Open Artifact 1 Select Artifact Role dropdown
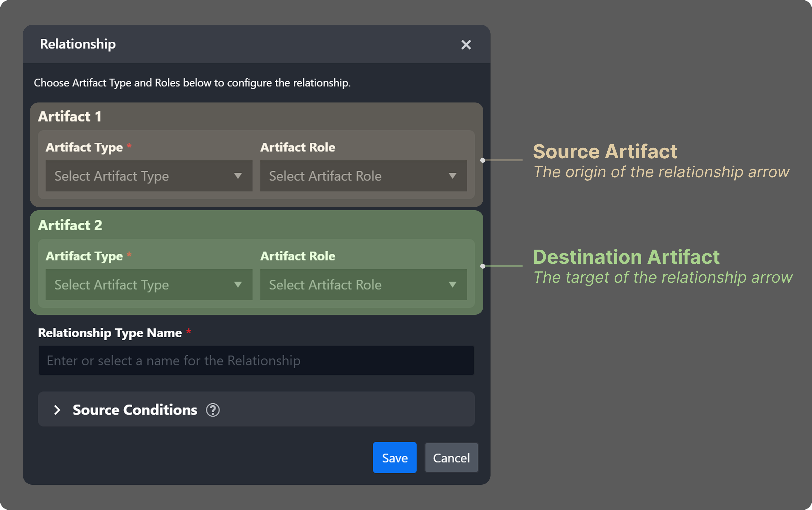812x510 pixels. point(363,176)
